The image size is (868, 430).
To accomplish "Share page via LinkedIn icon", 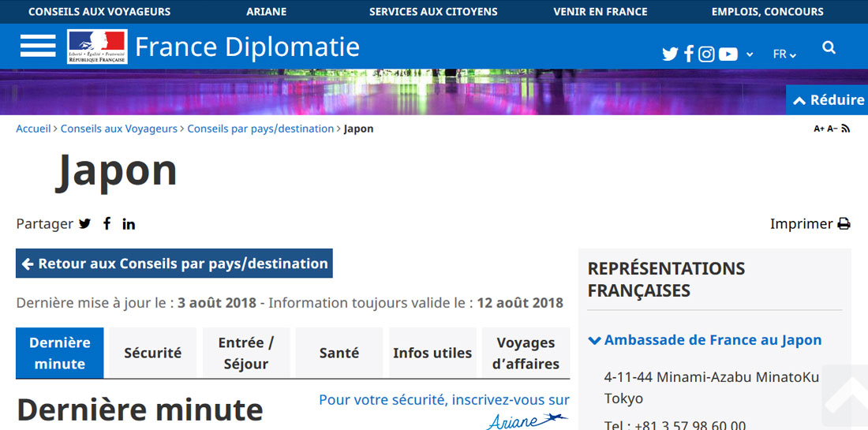I will pyautogui.click(x=129, y=224).
